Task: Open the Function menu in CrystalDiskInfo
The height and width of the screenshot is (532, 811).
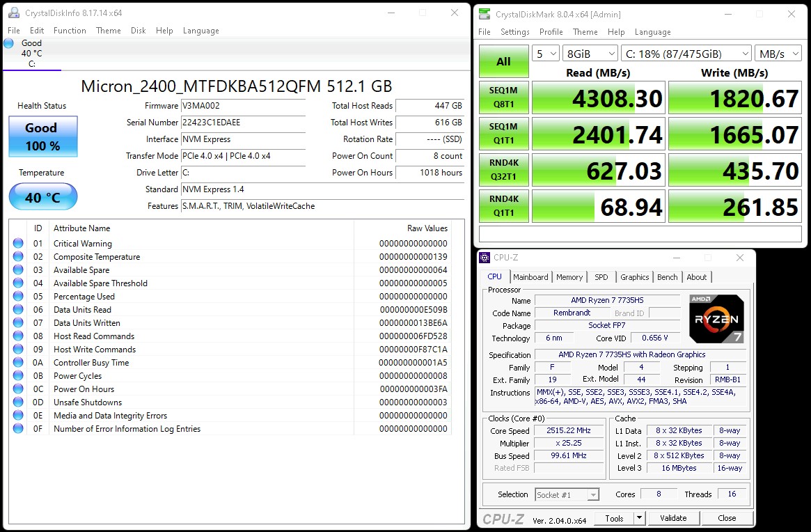Action: pos(70,31)
